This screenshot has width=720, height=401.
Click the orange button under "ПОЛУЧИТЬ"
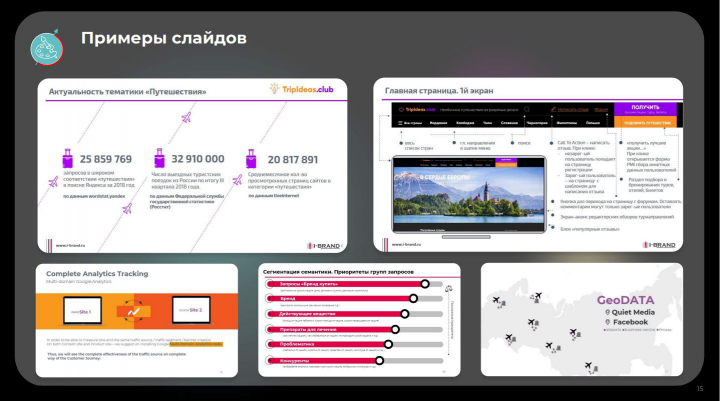pyautogui.click(x=645, y=122)
